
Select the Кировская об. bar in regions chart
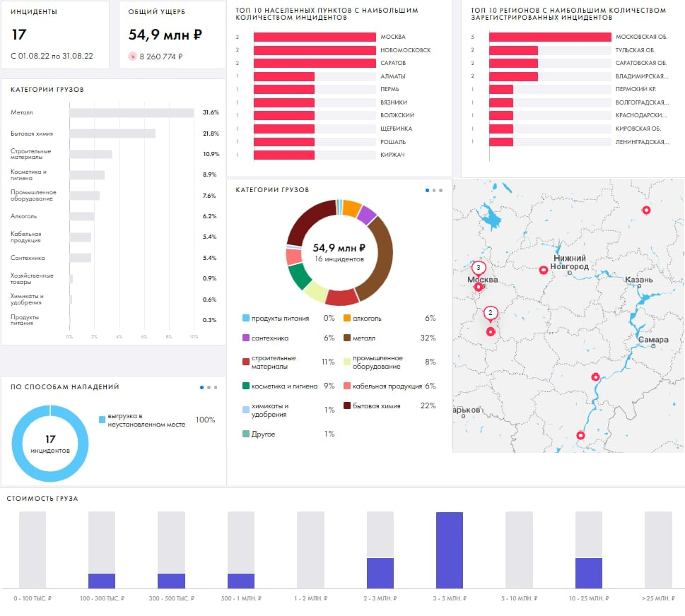click(501, 129)
